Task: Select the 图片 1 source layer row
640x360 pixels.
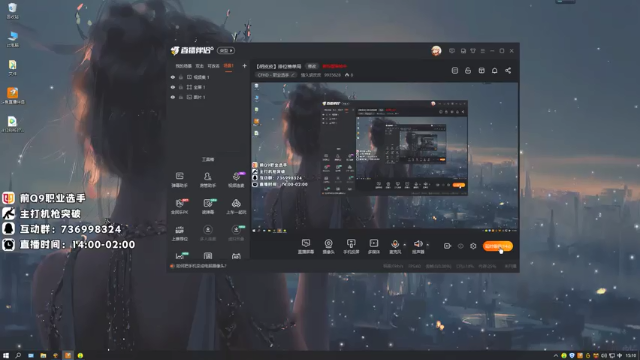Action: 208,97
